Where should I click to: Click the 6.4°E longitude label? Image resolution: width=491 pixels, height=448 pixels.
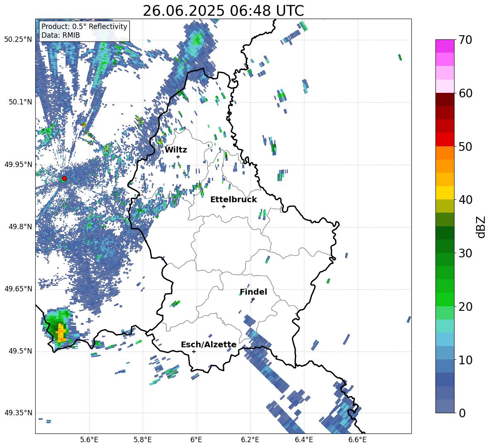tap(304, 440)
